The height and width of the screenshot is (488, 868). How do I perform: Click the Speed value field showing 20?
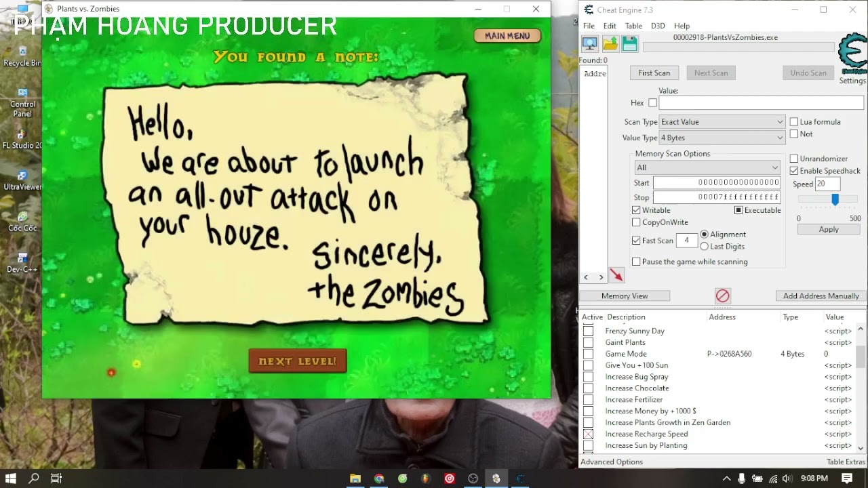(827, 184)
